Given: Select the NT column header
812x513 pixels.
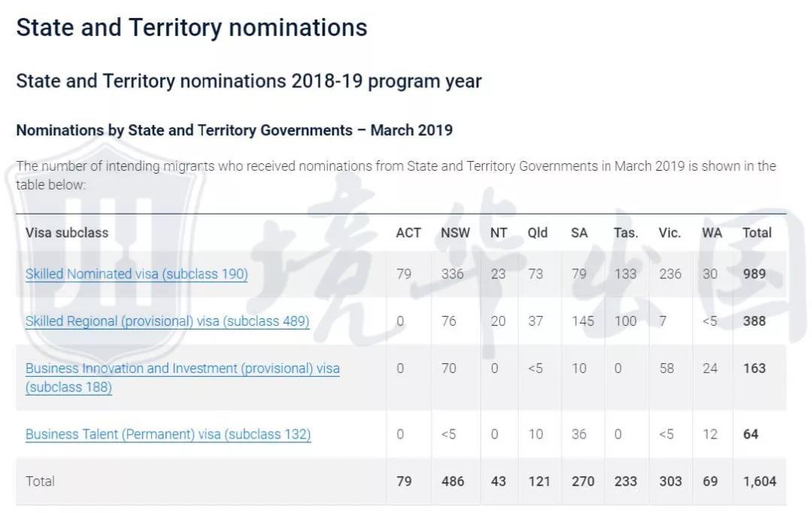Looking at the screenshot, I should tap(498, 233).
